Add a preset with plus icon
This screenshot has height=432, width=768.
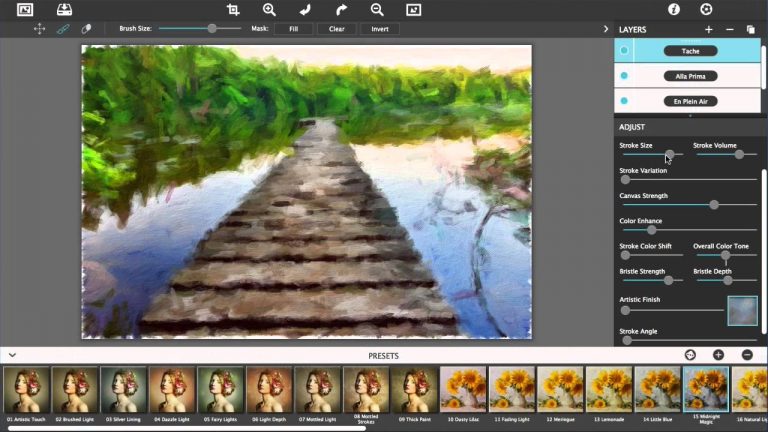click(x=719, y=355)
